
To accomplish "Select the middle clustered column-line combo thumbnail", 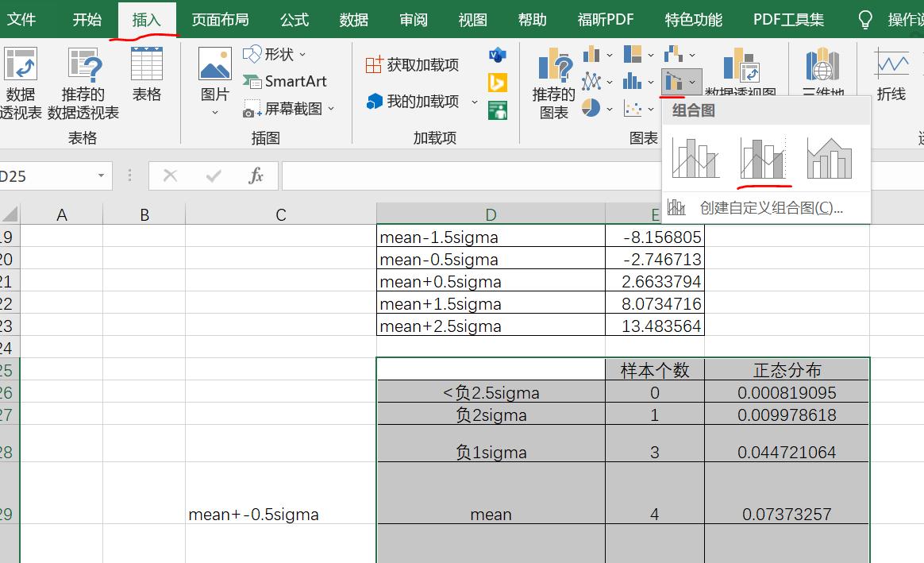I will [763, 157].
